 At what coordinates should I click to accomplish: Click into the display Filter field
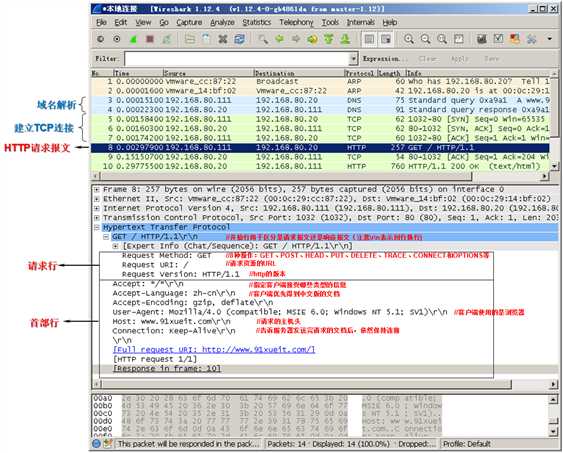pos(237,59)
